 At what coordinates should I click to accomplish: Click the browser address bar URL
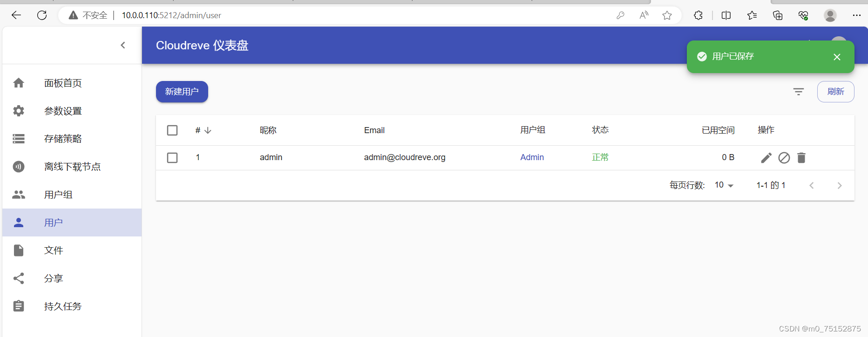point(171,15)
